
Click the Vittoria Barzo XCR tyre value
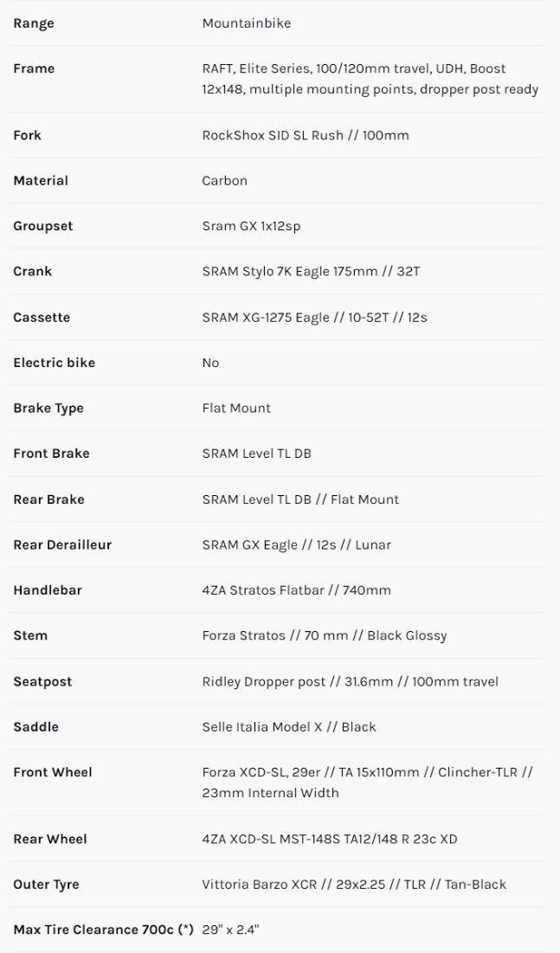[x=354, y=885]
